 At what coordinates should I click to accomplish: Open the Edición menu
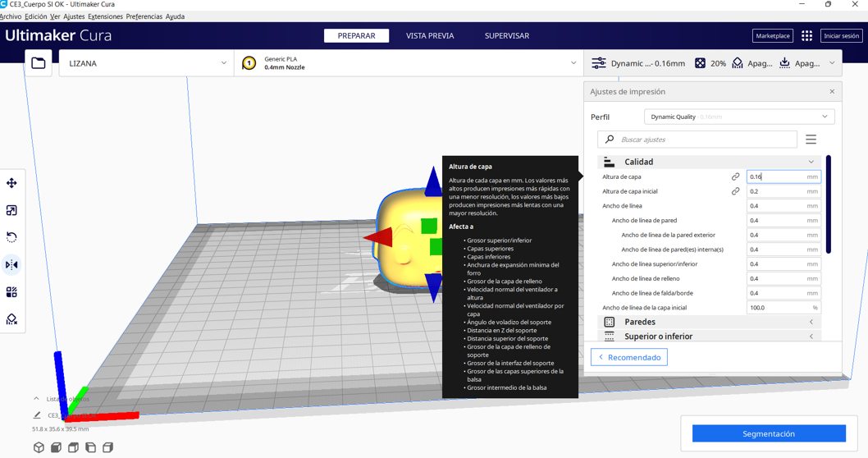[36, 16]
